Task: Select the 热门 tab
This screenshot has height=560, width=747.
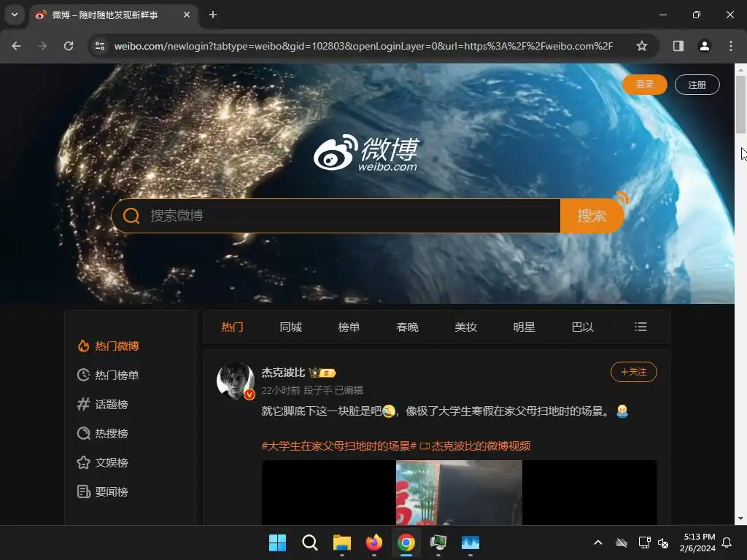Action: coord(233,327)
